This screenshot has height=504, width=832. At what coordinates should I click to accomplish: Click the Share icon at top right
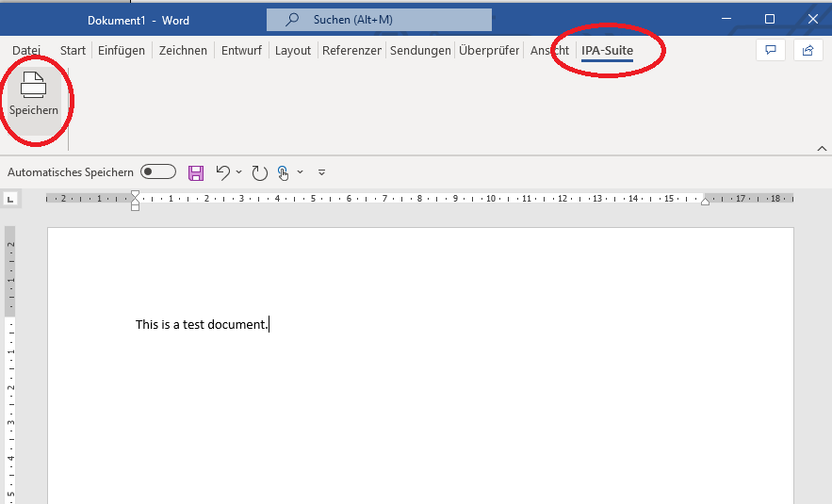tap(808, 50)
